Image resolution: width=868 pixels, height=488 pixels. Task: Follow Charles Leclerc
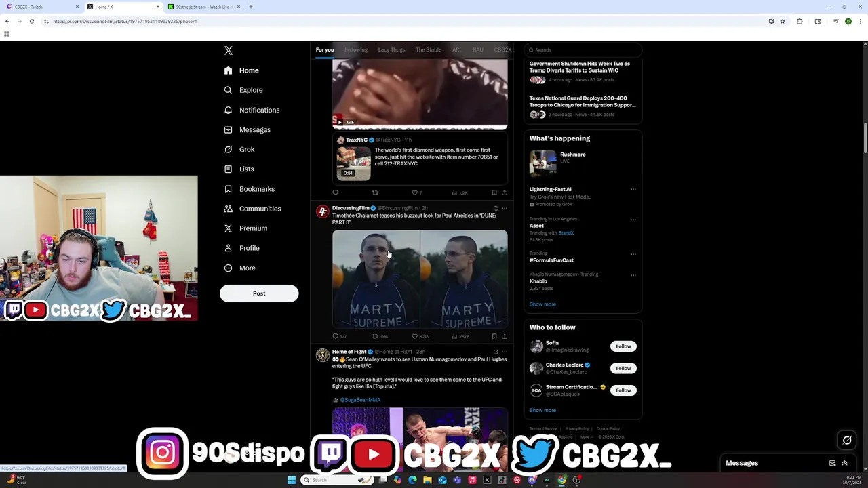(x=623, y=368)
